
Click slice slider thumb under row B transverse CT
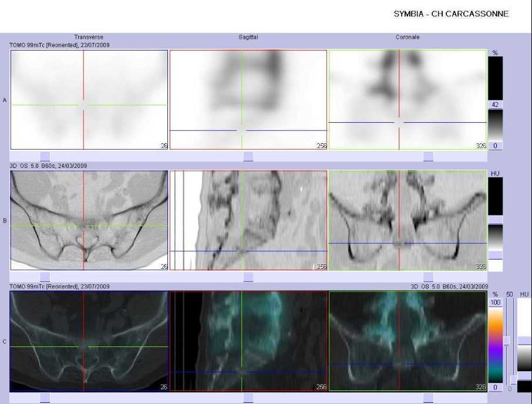[x=45, y=277]
